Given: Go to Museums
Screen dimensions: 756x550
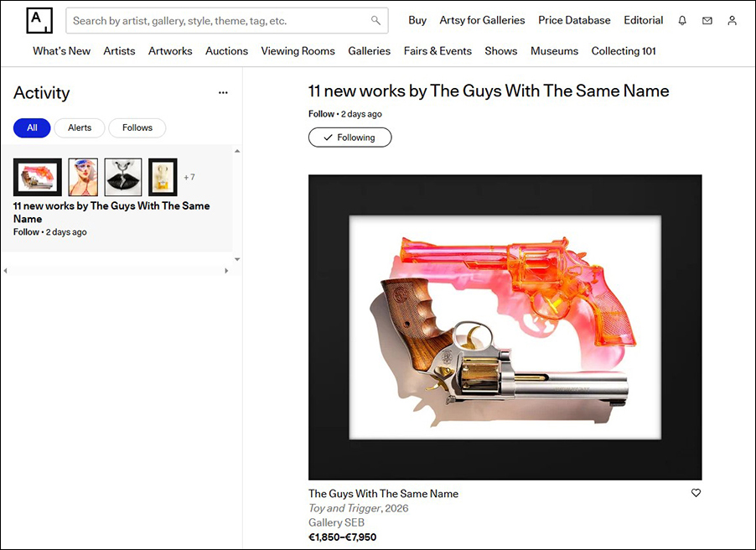Looking at the screenshot, I should [x=555, y=51].
